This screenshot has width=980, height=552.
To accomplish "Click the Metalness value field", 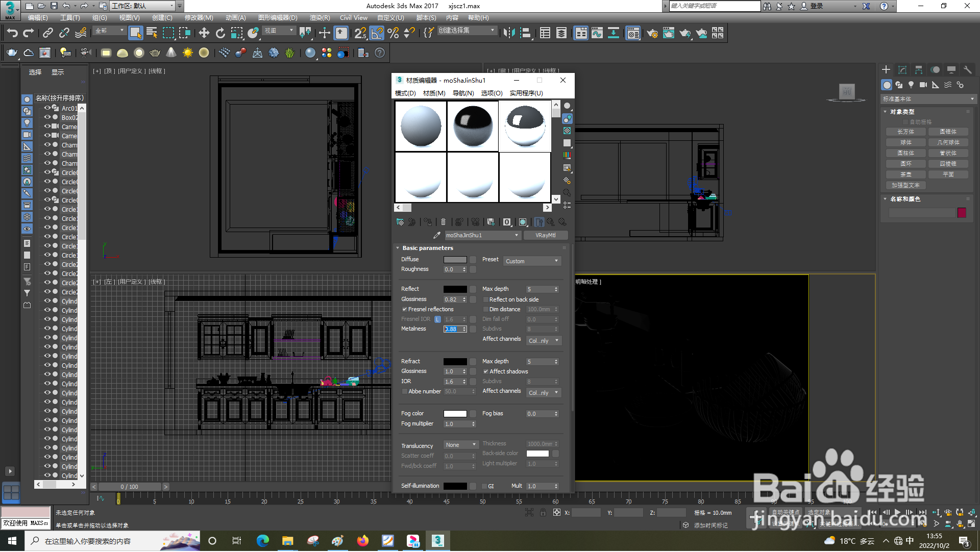I will click(x=452, y=330).
